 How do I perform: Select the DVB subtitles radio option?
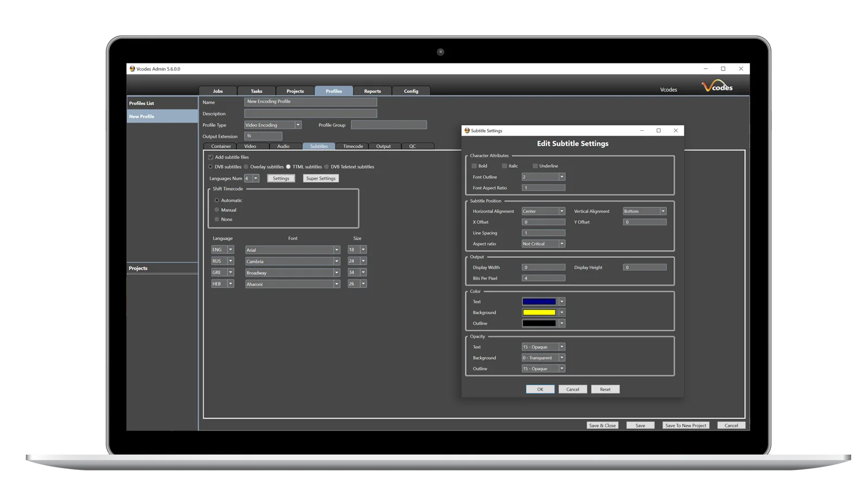tap(210, 167)
